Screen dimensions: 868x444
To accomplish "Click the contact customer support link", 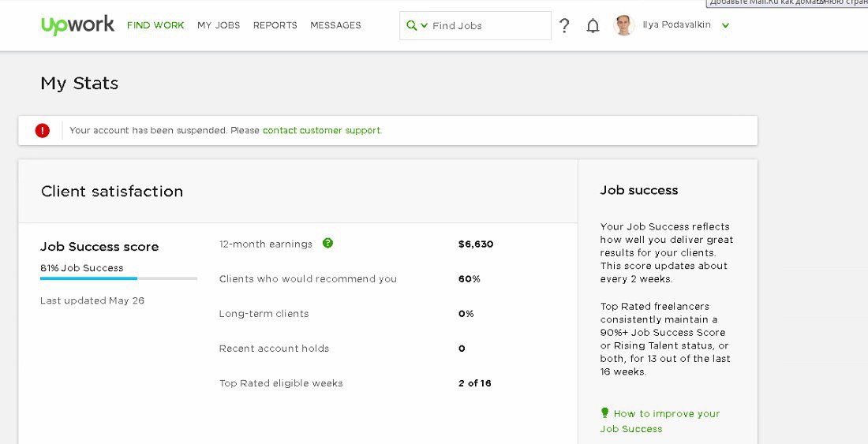I will (321, 130).
